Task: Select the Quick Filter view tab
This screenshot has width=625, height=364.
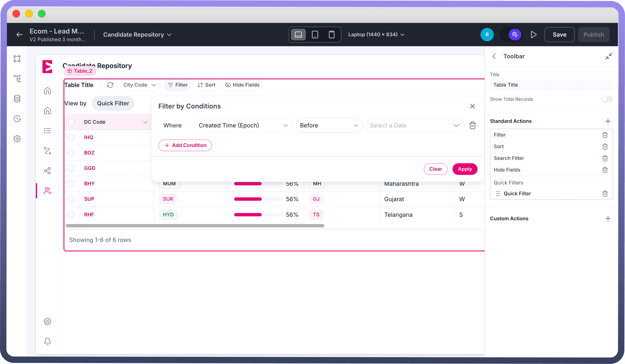Action: (113, 103)
